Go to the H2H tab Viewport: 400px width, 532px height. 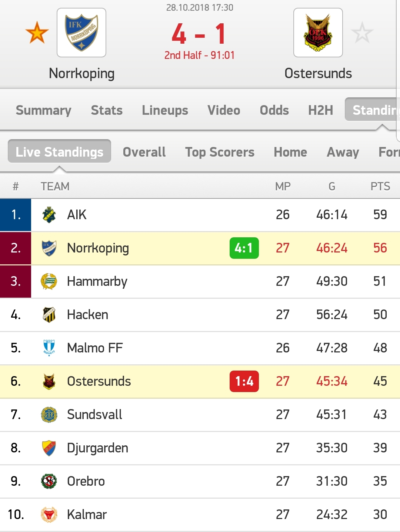click(320, 110)
